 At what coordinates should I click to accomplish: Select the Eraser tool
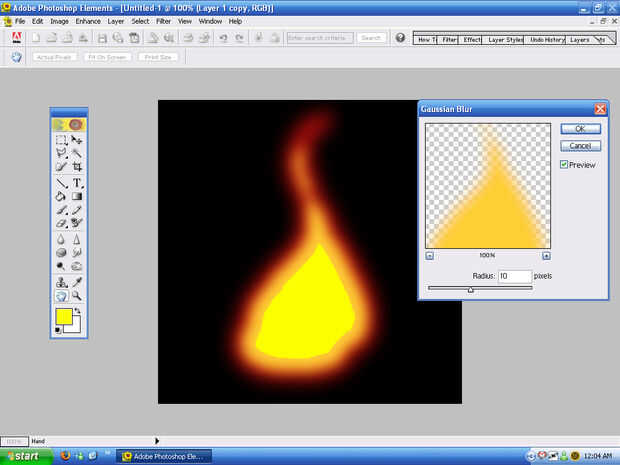pos(61,223)
